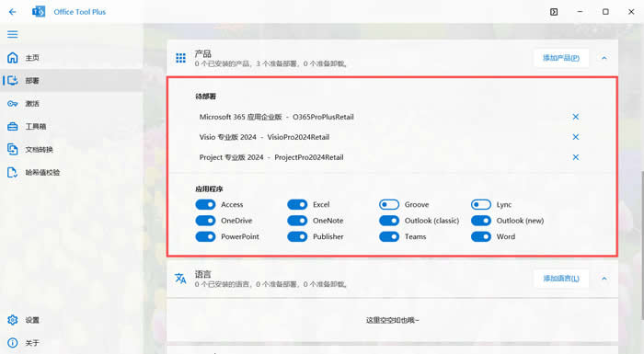Screen dimensions: 644x354
Task: Open the hamburger navigation menu
Action: tap(13, 34)
